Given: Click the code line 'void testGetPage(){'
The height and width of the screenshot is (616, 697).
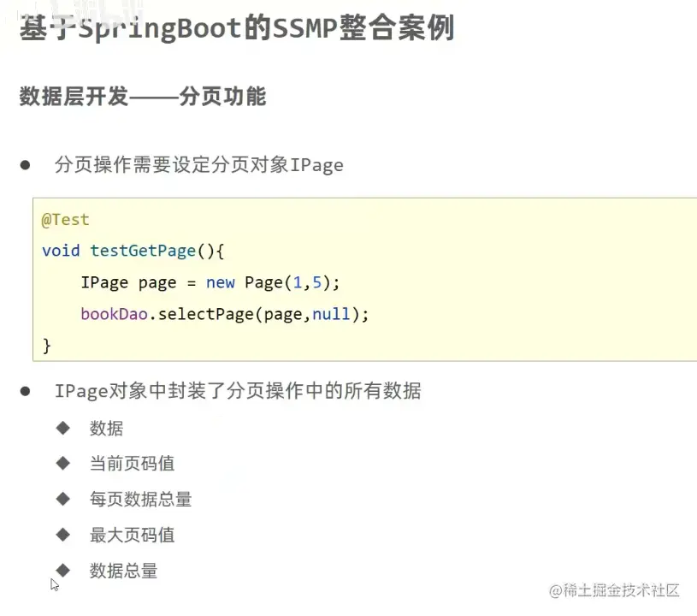Looking at the screenshot, I should [133, 251].
